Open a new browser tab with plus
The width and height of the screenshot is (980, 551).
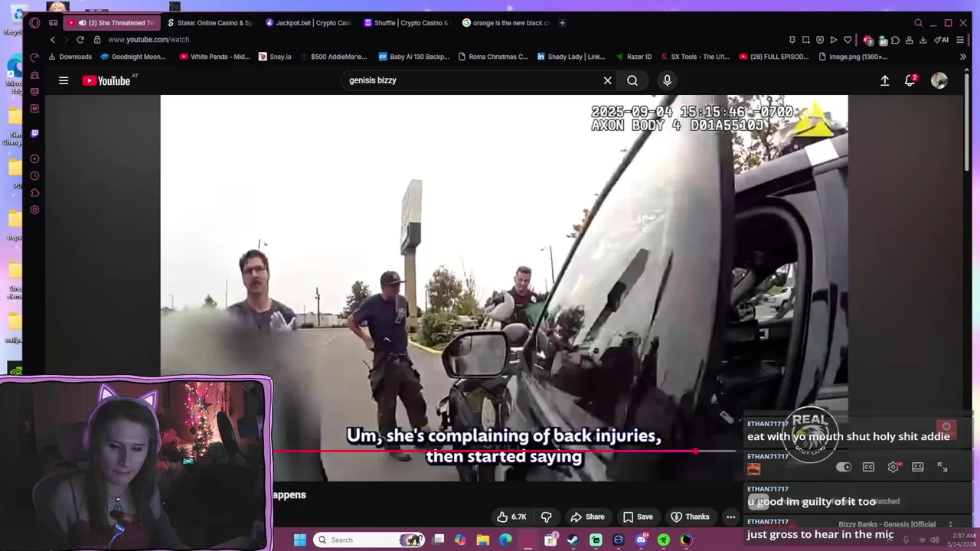[x=562, y=23]
